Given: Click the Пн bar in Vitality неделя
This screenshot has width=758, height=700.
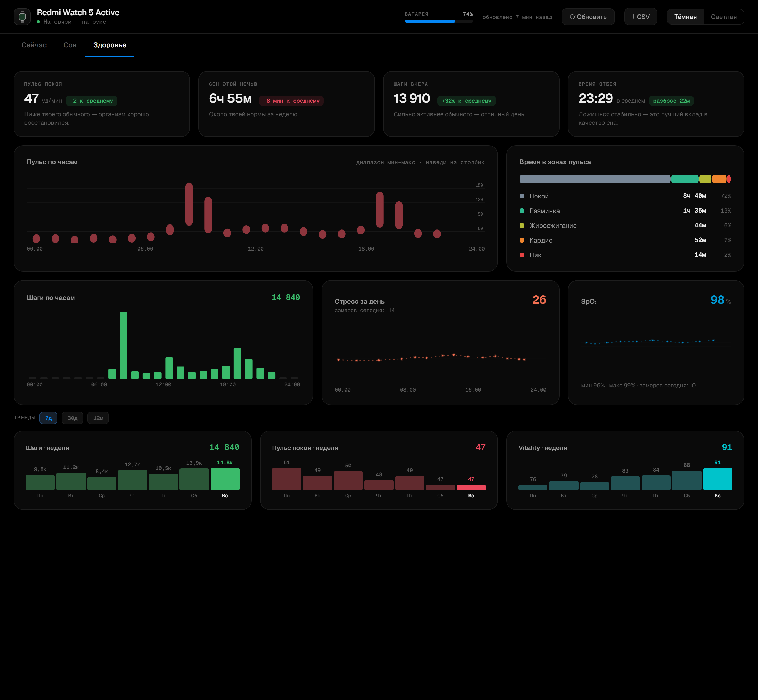Looking at the screenshot, I should click(533, 487).
